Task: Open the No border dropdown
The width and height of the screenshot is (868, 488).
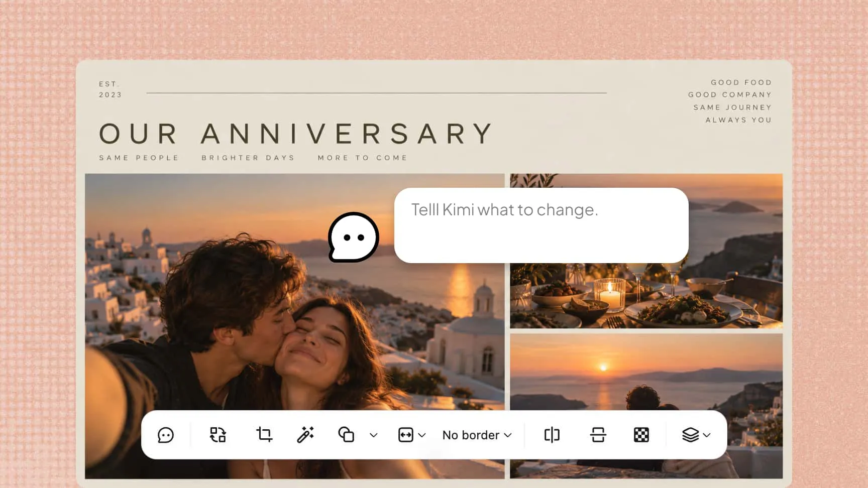Action: [477, 435]
